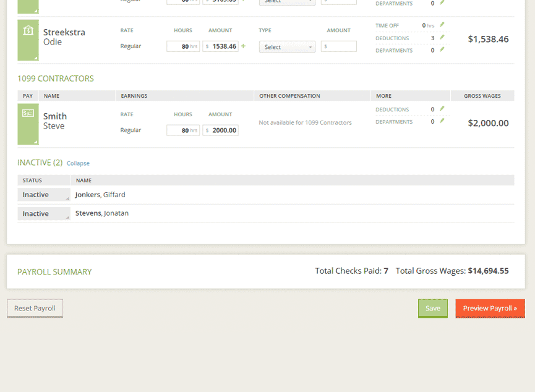535x392 pixels.
Task: Click Preview Payroll
Action: (490, 308)
